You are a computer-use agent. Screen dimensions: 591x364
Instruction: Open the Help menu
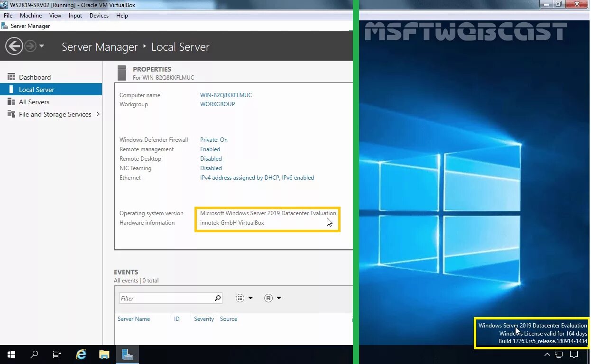pos(122,16)
